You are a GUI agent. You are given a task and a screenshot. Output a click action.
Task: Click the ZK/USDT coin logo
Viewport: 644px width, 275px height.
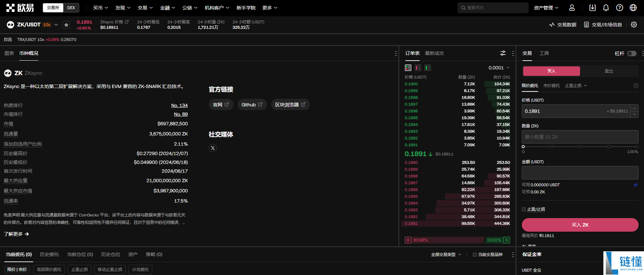pyautogui.click(x=10, y=25)
